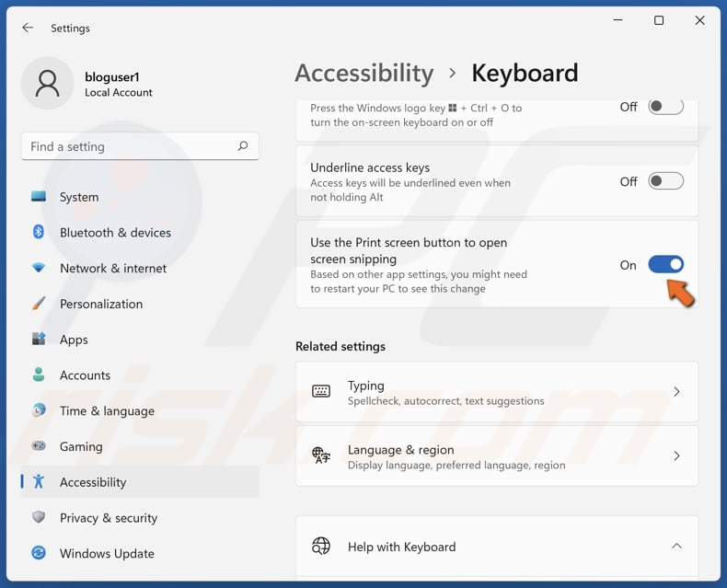Click the Privacy & security shield icon
Viewport: 727px width, 588px height.
tap(39, 516)
